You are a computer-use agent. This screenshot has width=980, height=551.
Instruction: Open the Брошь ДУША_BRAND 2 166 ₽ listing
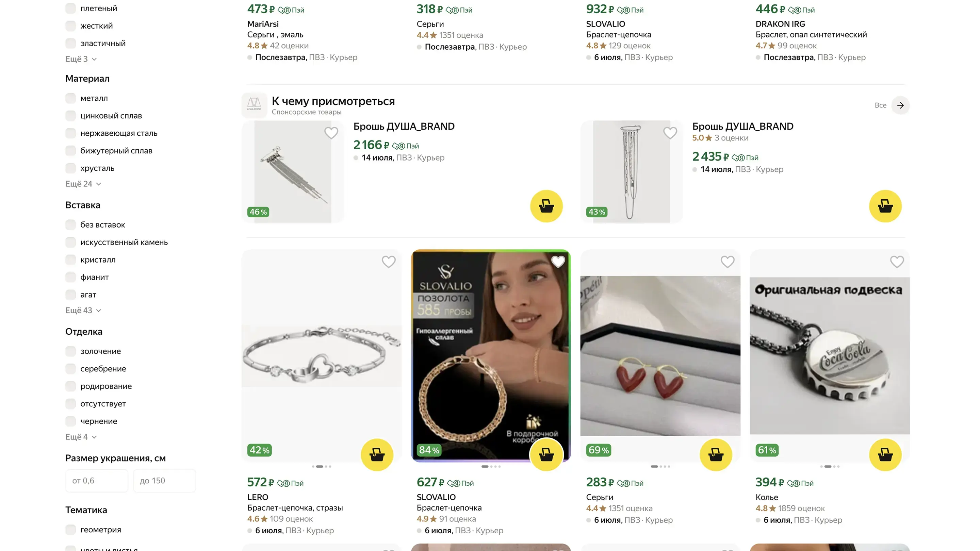(x=404, y=126)
